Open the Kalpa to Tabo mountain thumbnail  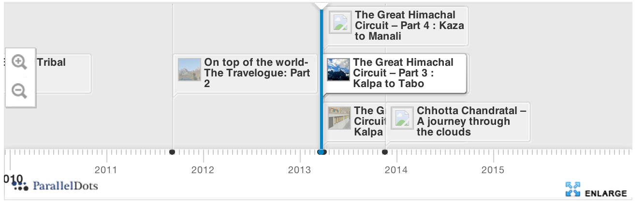[338, 70]
